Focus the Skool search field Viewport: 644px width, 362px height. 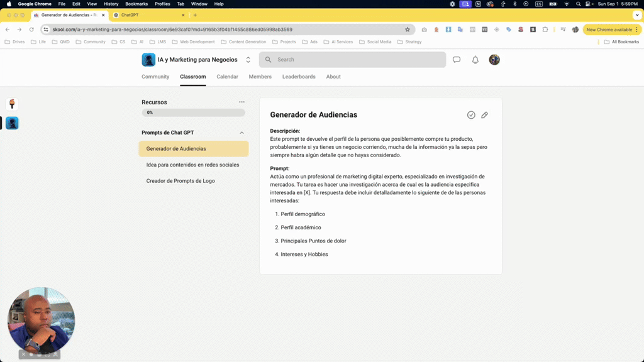(352, 60)
